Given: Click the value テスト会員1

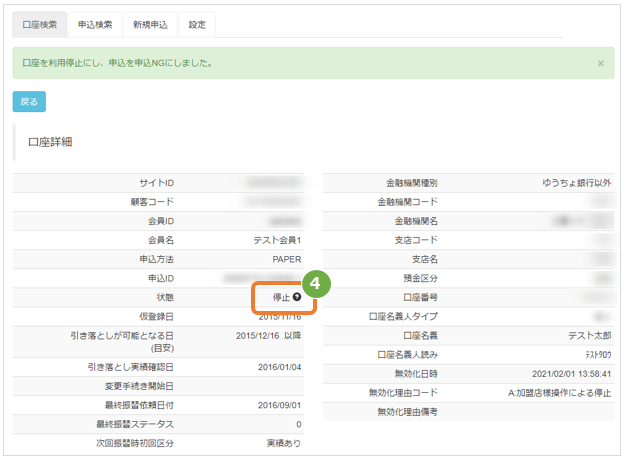Looking at the screenshot, I should (277, 240).
